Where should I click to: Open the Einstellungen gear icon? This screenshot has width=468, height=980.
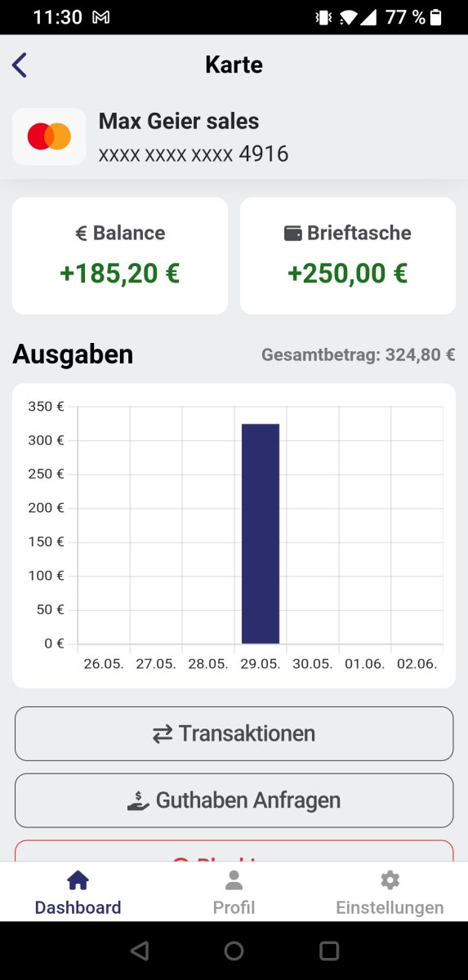(x=390, y=880)
